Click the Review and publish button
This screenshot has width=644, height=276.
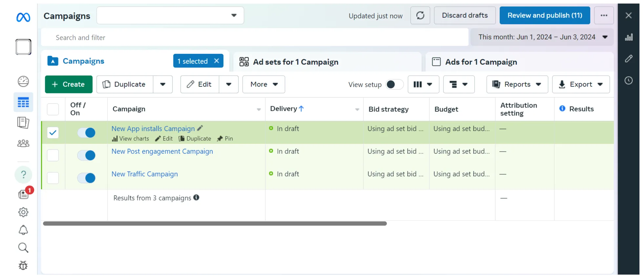545,15
